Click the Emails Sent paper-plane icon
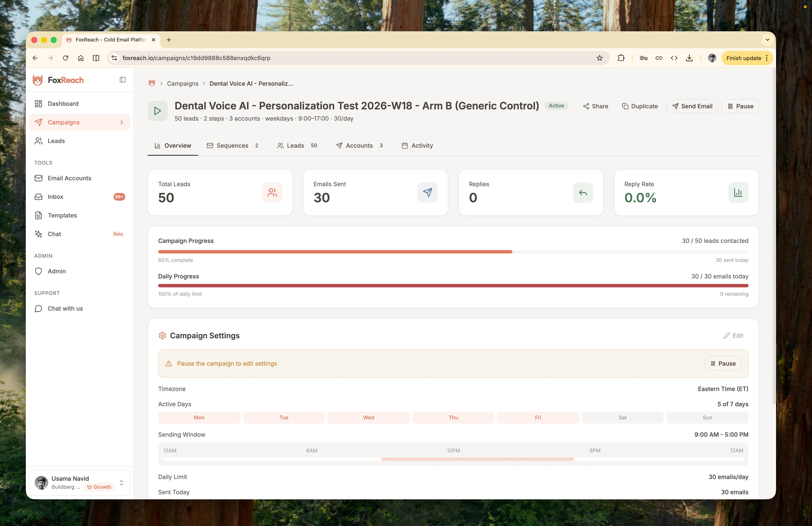The image size is (812, 526). tap(428, 193)
